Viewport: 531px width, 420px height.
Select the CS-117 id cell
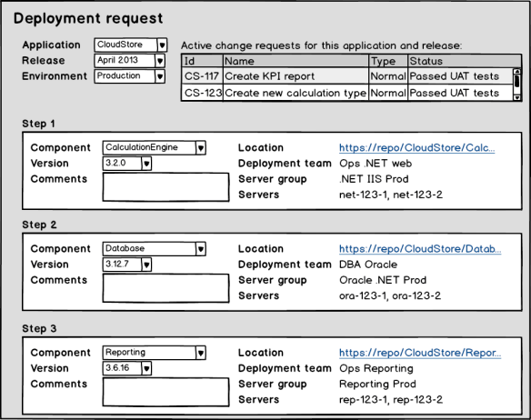pyautogui.click(x=202, y=76)
